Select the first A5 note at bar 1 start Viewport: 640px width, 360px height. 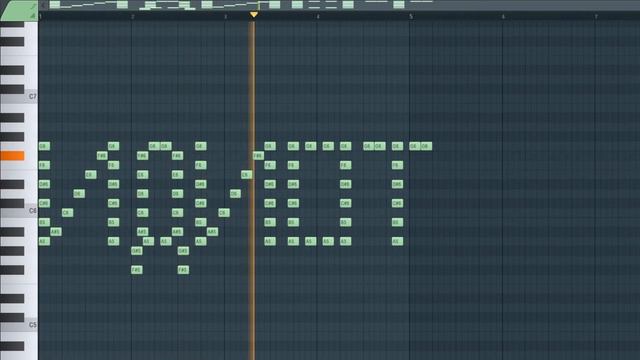click(x=44, y=241)
